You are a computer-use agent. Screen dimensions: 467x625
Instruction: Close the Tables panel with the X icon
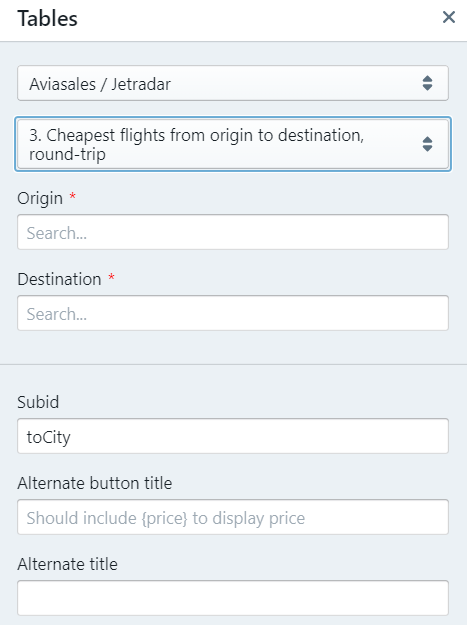point(449,17)
